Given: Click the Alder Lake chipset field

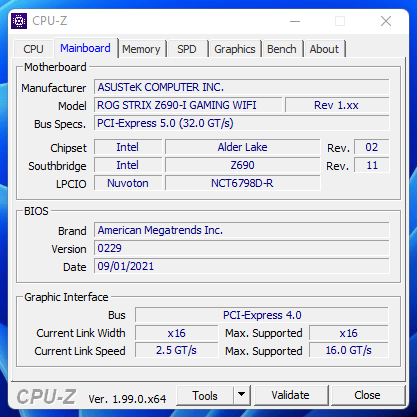Looking at the screenshot, I should tap(243, 147).
